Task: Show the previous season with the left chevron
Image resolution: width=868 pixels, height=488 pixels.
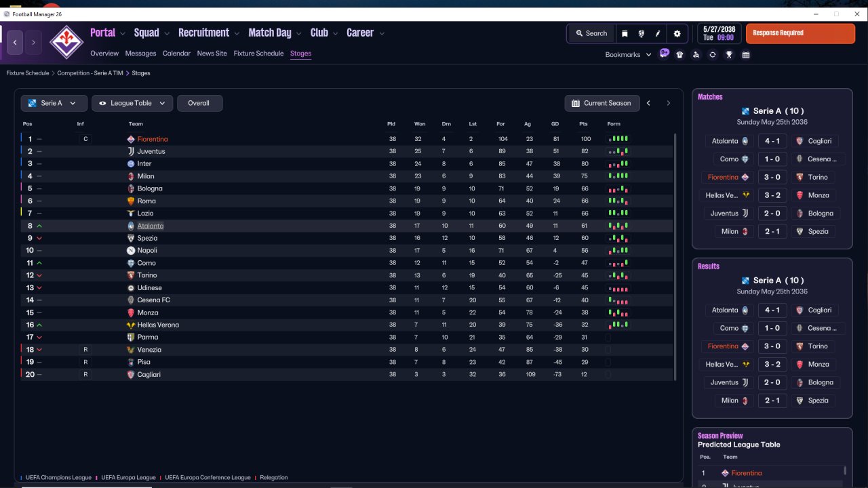Action: (x=648, y=103)
